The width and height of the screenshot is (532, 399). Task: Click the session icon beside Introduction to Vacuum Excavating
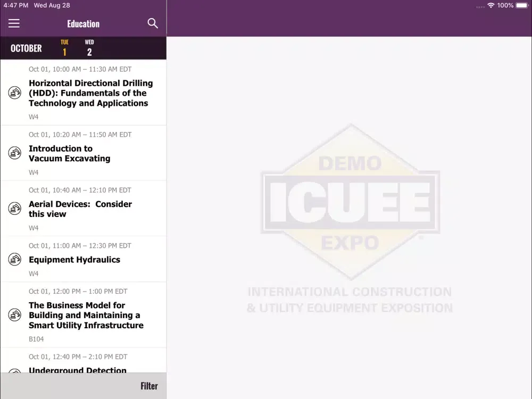click(14, 153)
